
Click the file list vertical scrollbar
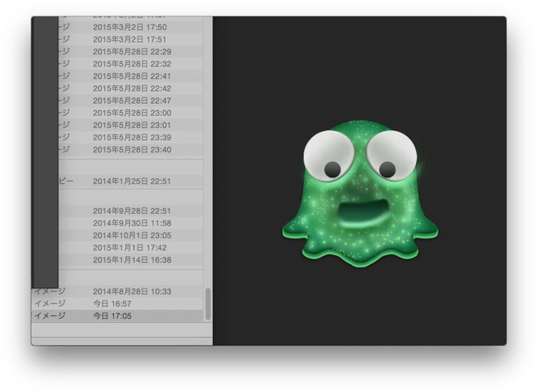(208, 304)
